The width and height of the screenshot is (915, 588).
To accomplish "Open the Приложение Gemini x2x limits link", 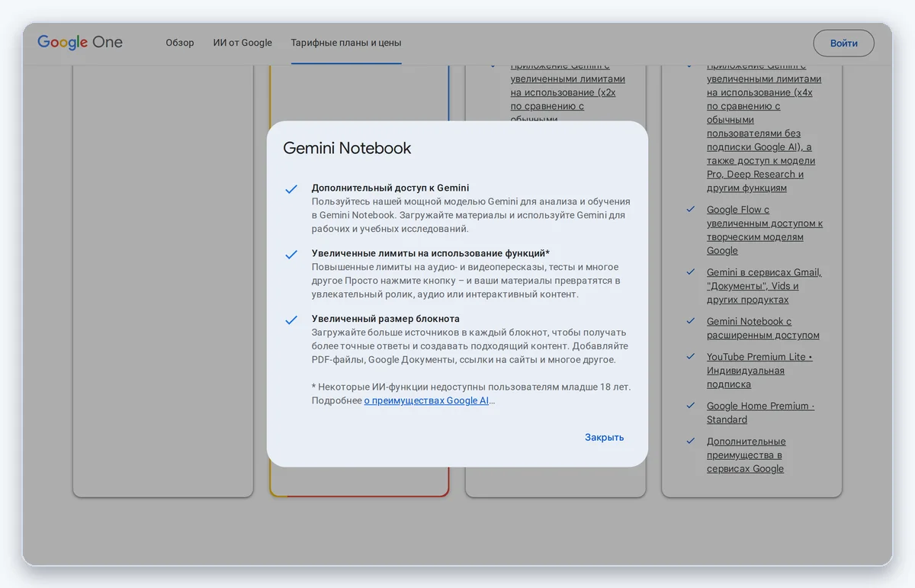I will 568,93.
